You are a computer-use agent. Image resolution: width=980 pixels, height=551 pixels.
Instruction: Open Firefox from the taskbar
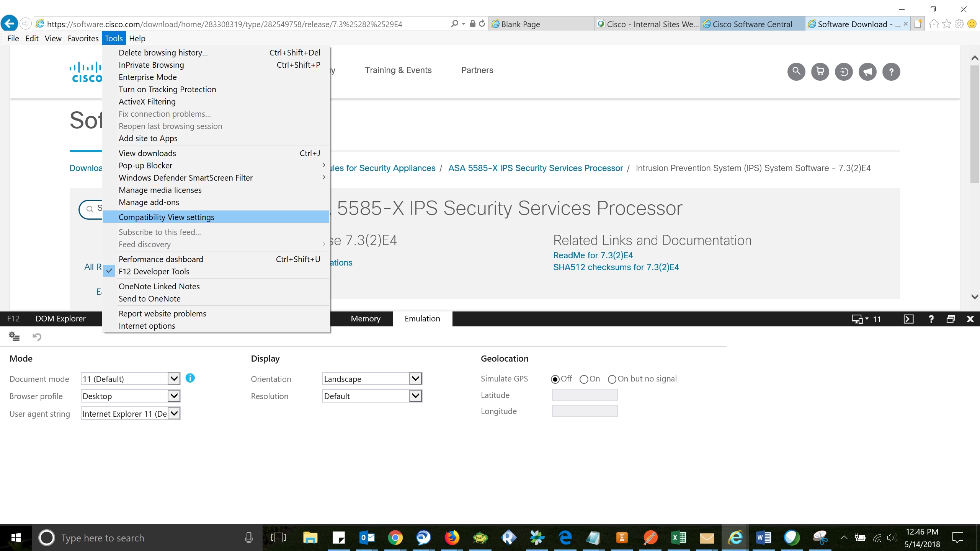452,538
